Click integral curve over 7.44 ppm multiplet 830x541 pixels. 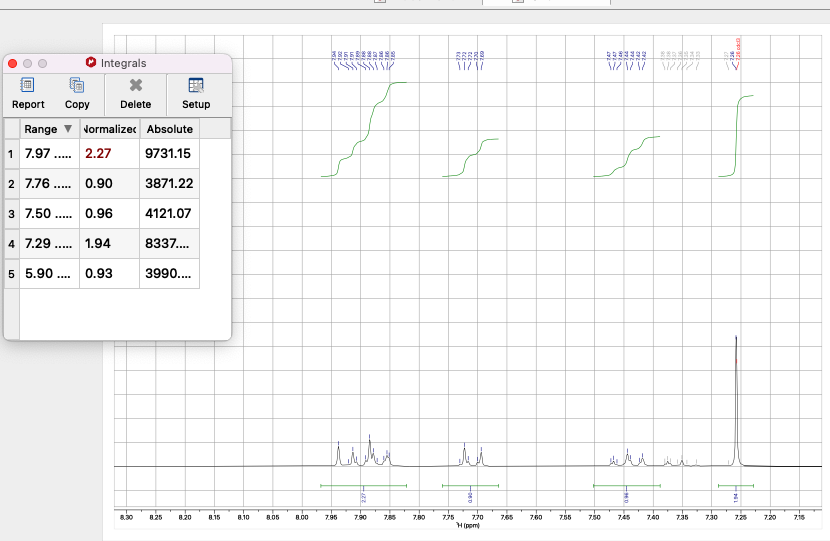tap(627, 156)
